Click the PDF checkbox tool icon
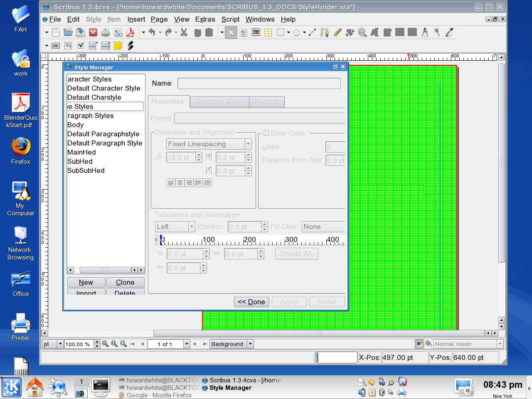Viewport: 532px width, 399px height. (x=81, y=46)
